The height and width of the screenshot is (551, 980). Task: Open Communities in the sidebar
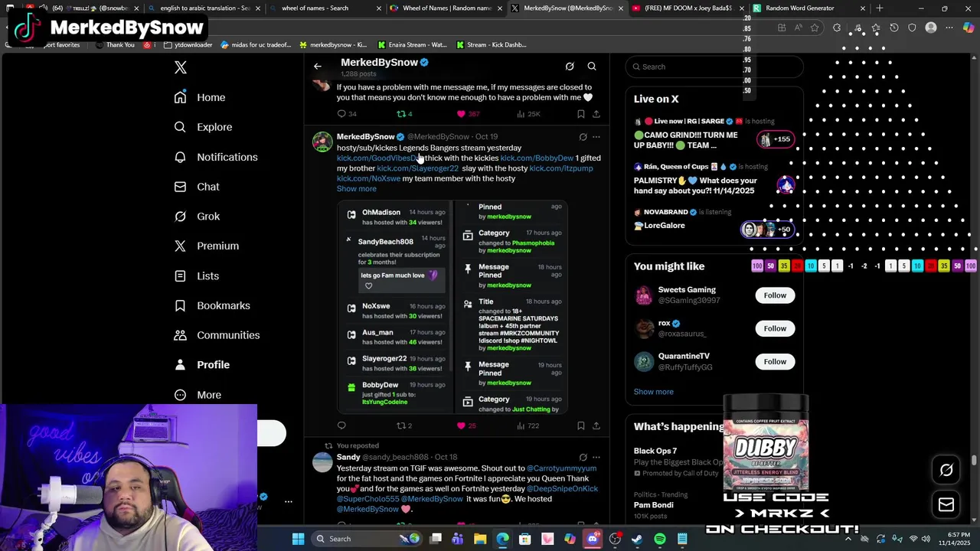[217, 335]
